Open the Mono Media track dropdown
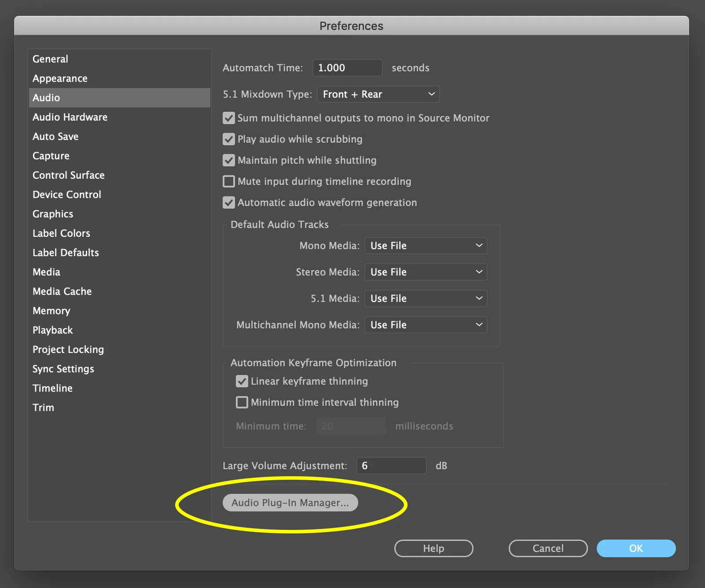The image size is (705, 588). 426,246
